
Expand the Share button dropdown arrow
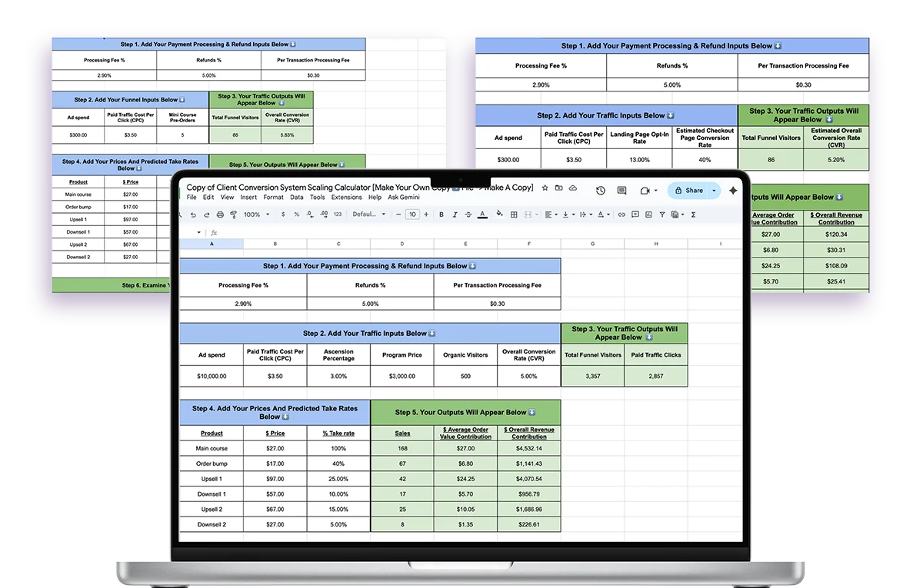713,191
